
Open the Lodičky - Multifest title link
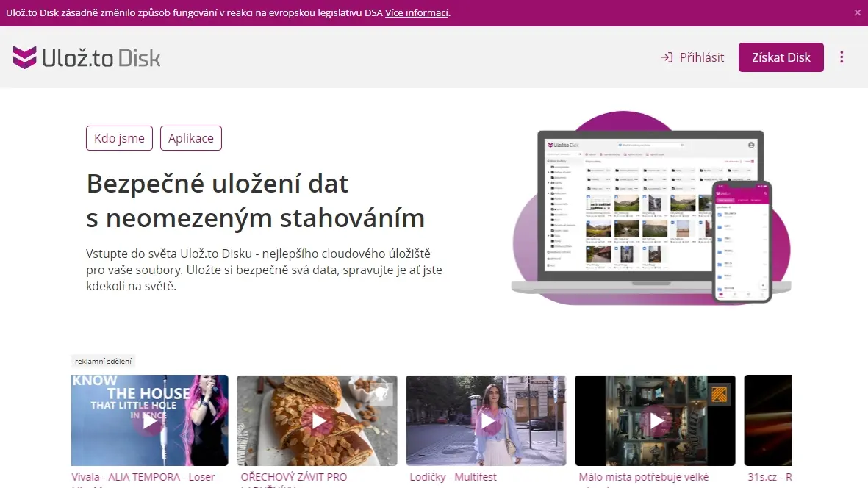(x=453, y=477)
